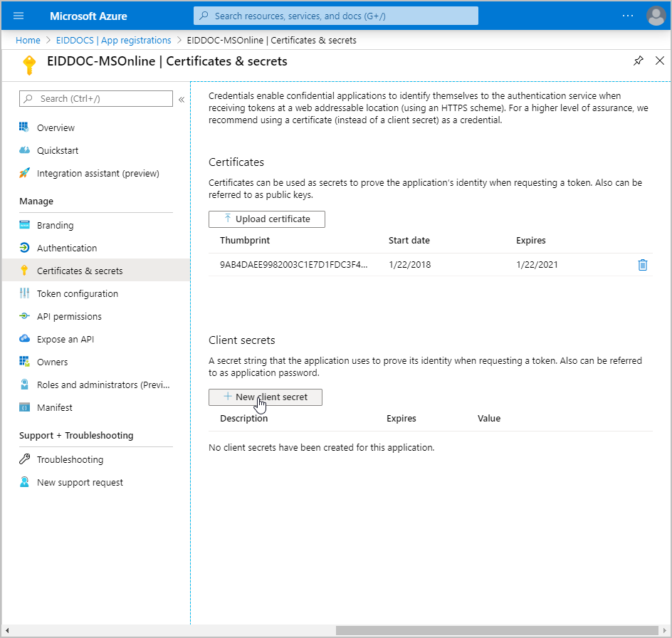Pin the Certificates & secrets blade
This screenshot has height=638, width=672.
click(639, 61)
